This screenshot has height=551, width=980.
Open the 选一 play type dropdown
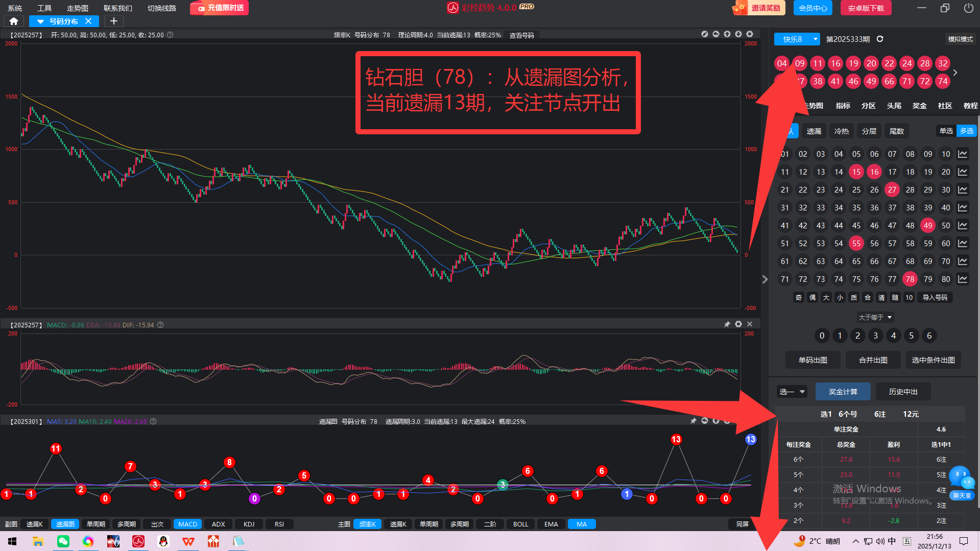pyautogui.click(x=792, y=392)
